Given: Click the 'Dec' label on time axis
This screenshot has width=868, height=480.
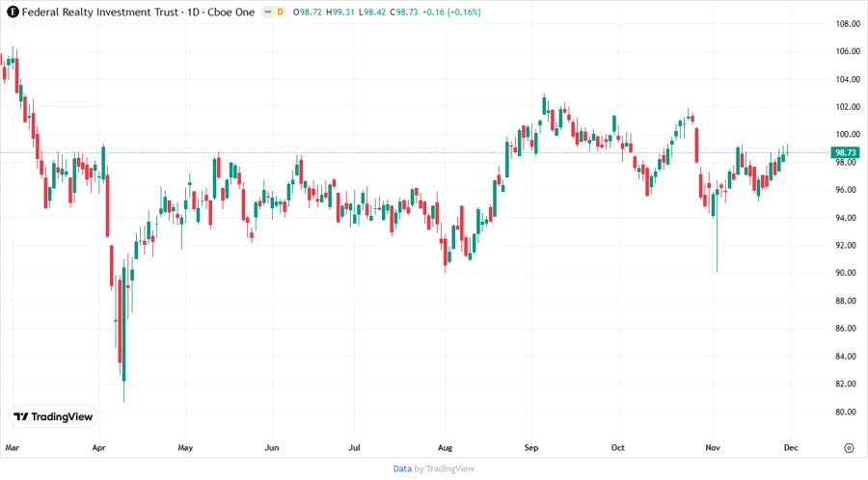Looking at the screenshot, I should coord(791,447).
